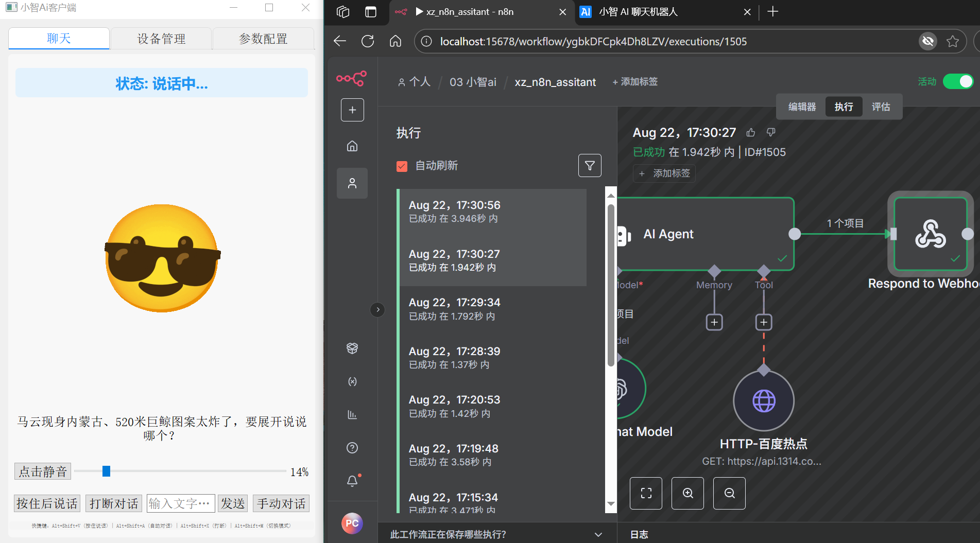Reload the browser page

368,41
